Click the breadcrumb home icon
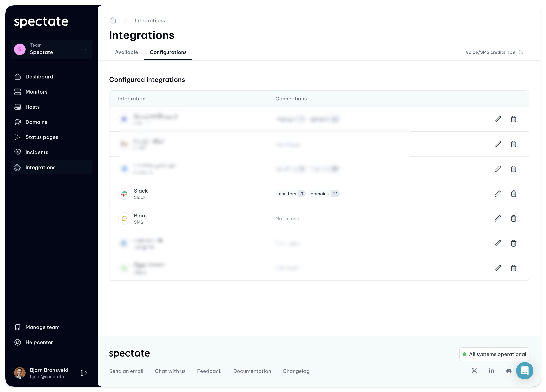Image resolution: width=546 pixels, height=392 pixels. click(113, 21)
